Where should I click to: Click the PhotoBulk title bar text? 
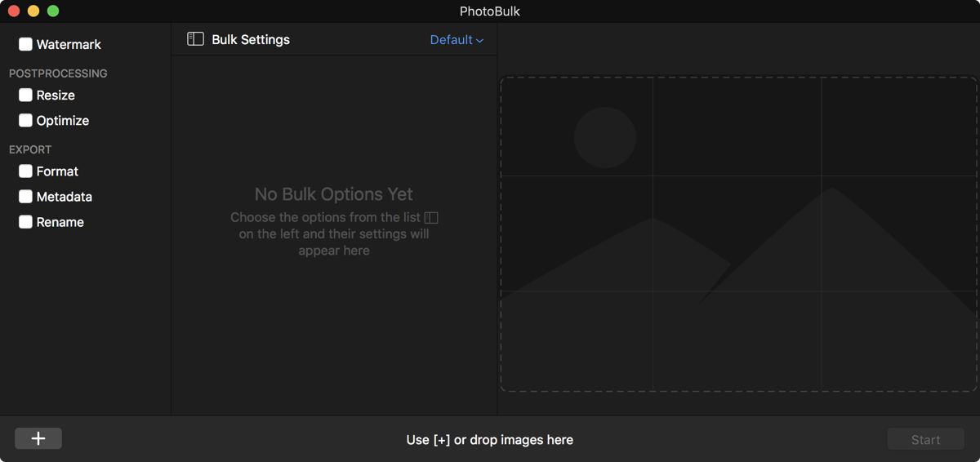[490, 11]
